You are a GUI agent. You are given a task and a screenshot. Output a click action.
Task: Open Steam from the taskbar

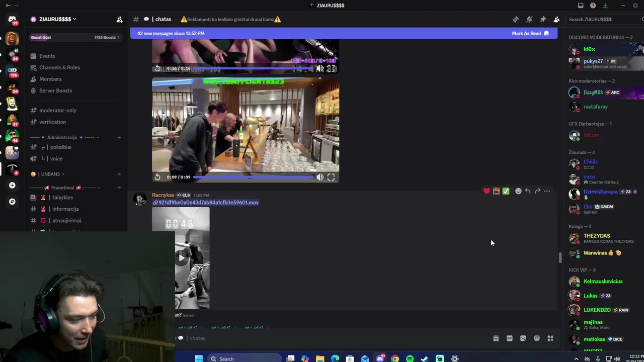425,358
